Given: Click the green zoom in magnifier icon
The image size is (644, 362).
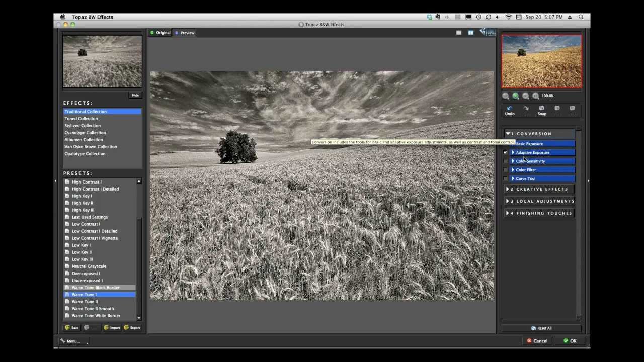Looking at the screenshot, I should [x=516, y=96].
